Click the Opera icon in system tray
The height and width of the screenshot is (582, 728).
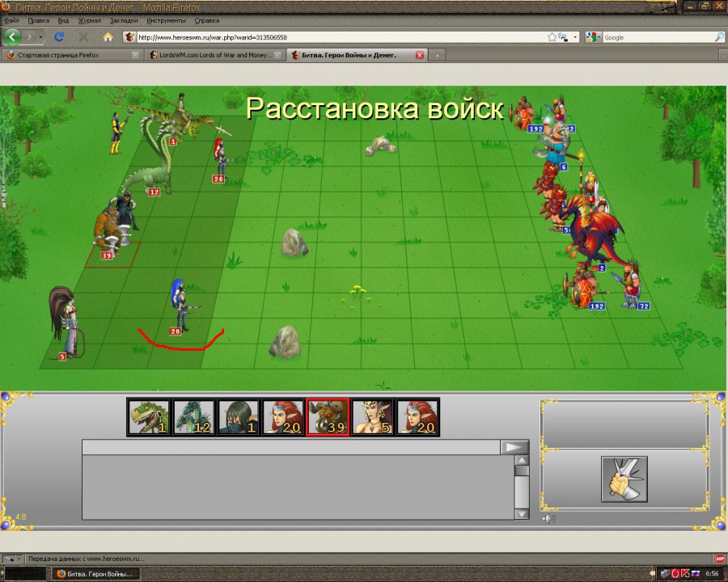point(675,574)
